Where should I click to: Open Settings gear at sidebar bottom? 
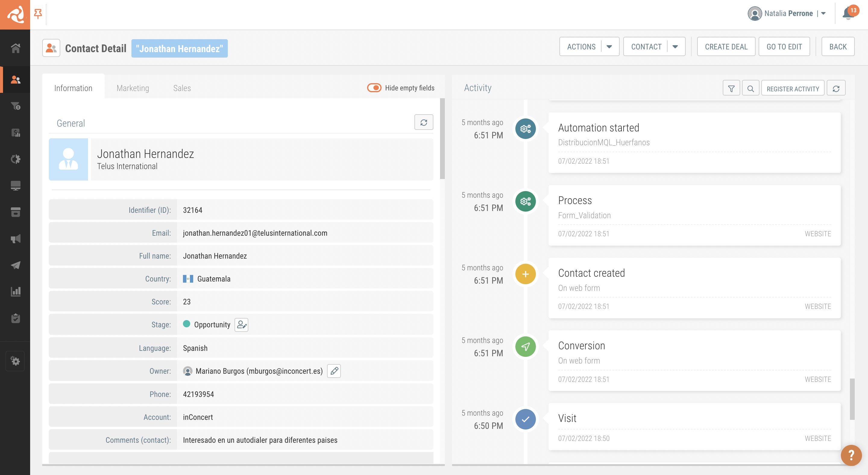[x=15, y=361]
